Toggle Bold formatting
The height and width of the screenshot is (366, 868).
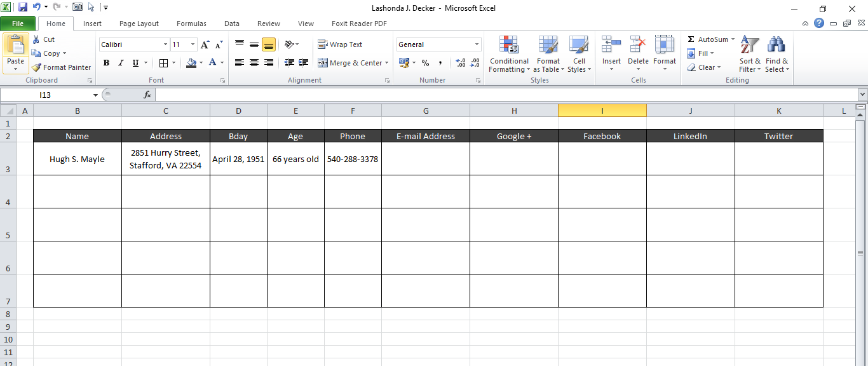click(x=106, y=63)
